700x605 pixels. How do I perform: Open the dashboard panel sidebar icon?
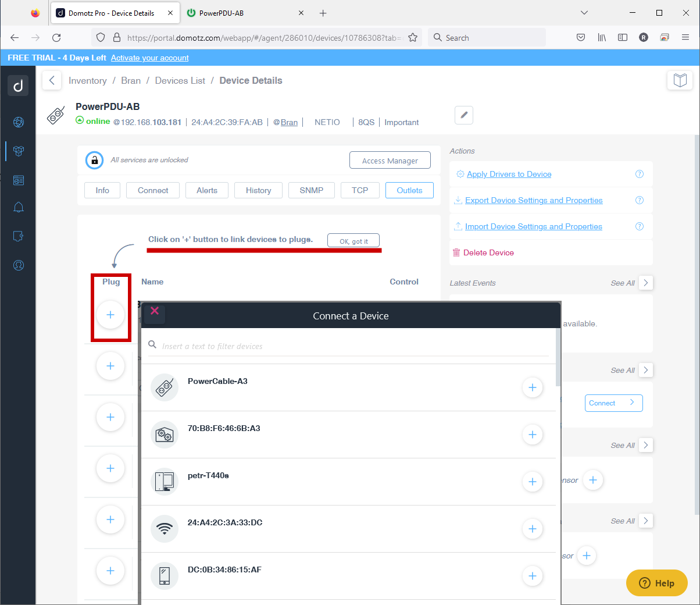[19, 180]
